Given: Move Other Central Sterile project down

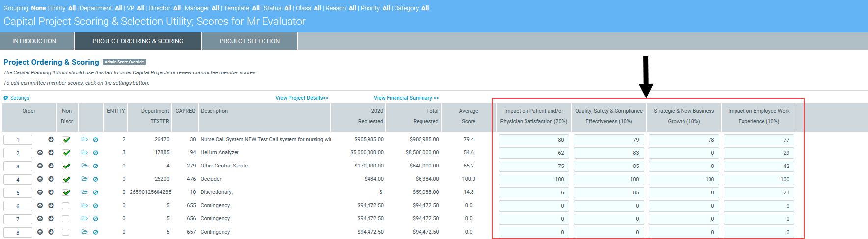Looking at the screenshot, I should tap(51, 166).
